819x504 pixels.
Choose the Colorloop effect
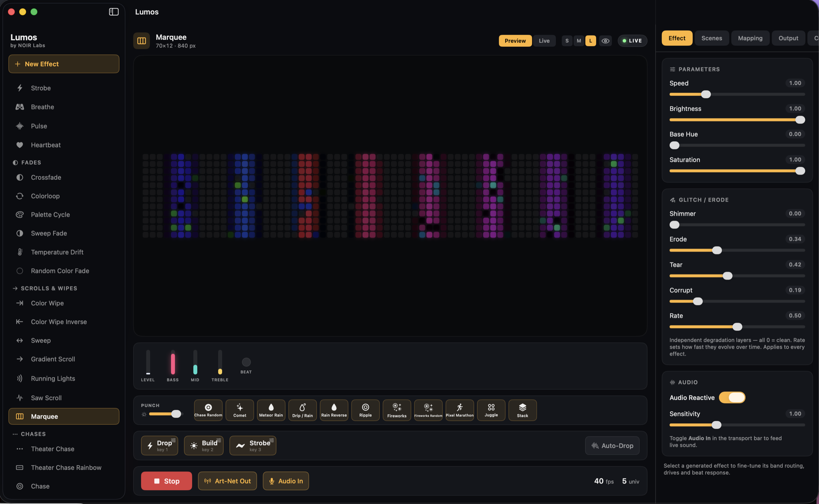(x=64, y=196)
